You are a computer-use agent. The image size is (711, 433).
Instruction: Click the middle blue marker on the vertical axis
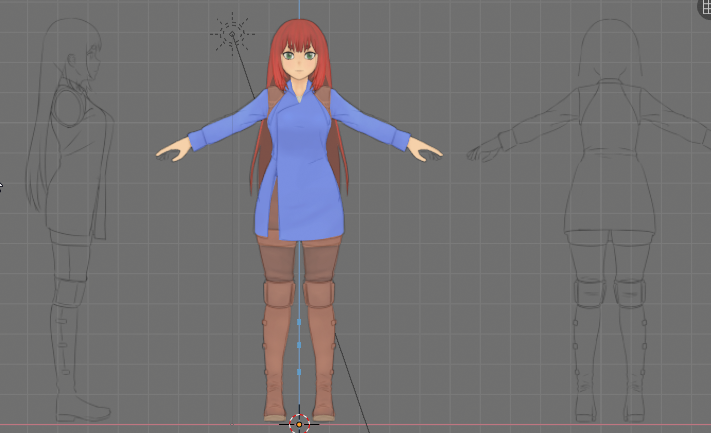tap(299, 345)
